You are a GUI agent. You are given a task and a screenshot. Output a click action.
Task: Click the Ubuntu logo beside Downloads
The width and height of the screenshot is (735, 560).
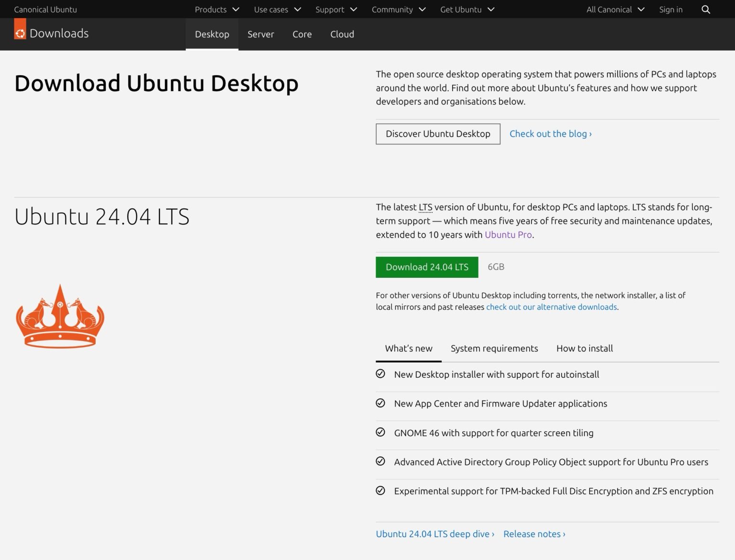point(20,33)
